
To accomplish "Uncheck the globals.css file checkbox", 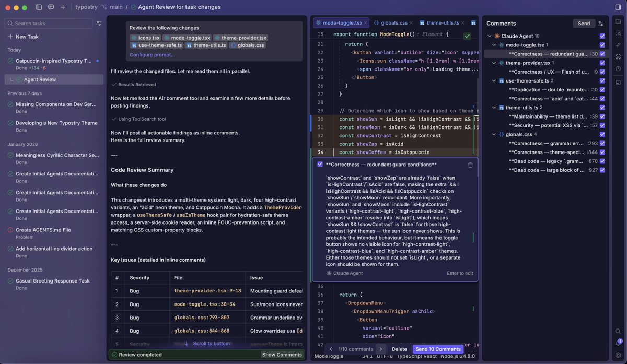I will [602, 134].
